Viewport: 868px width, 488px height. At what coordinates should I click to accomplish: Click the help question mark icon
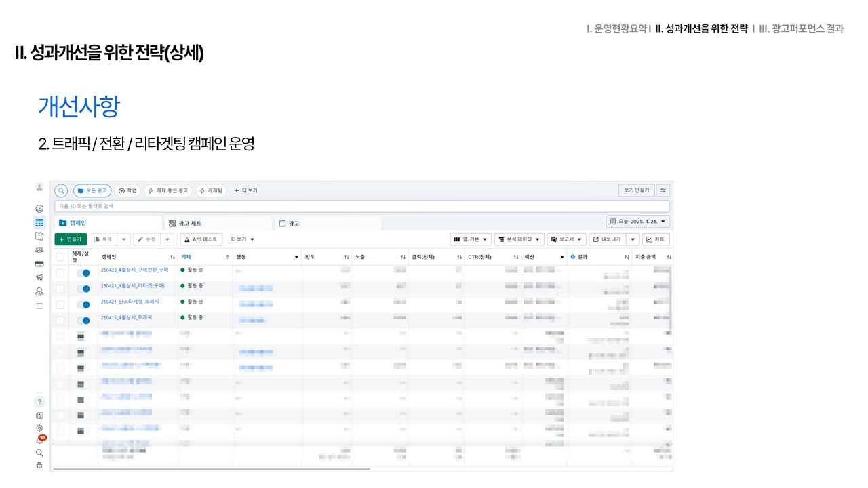39,402
